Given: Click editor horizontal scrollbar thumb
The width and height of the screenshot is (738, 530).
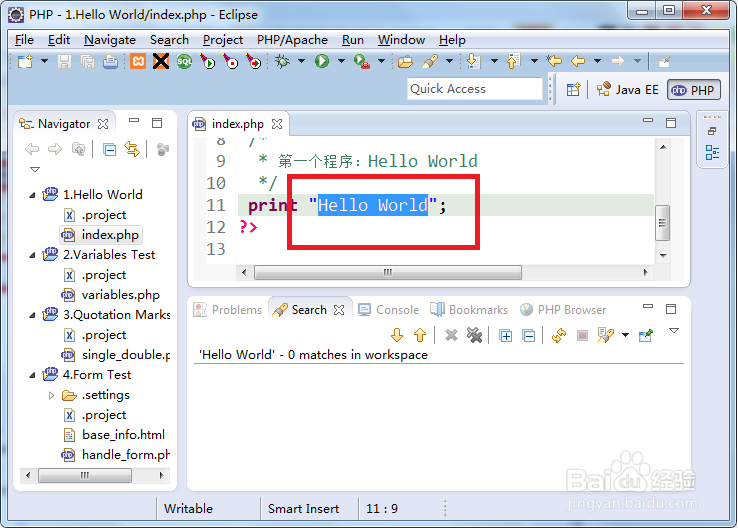Looking at the screenshot, I should tap(387, 273).
